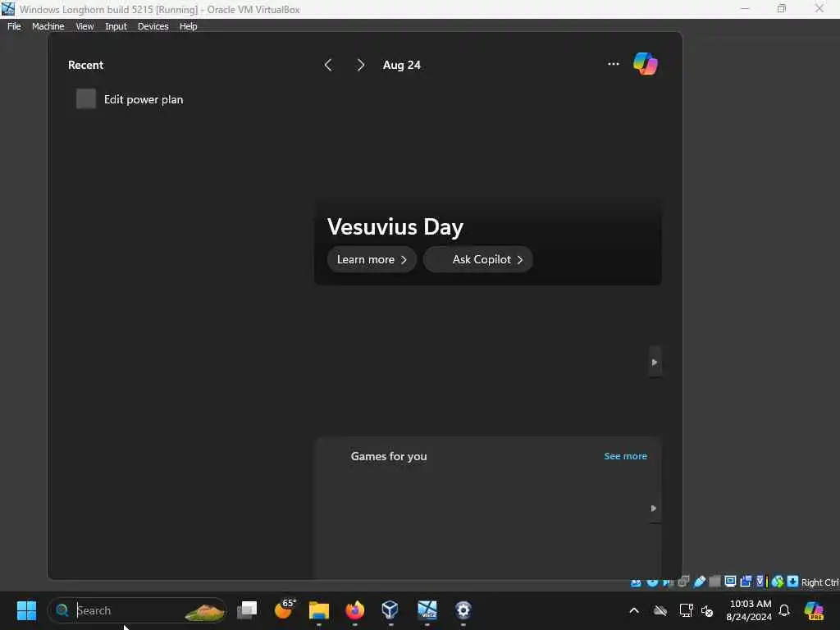Advance the Games for you carousel arrow
This screenshot has height=630, width=840.
[654, 508]
